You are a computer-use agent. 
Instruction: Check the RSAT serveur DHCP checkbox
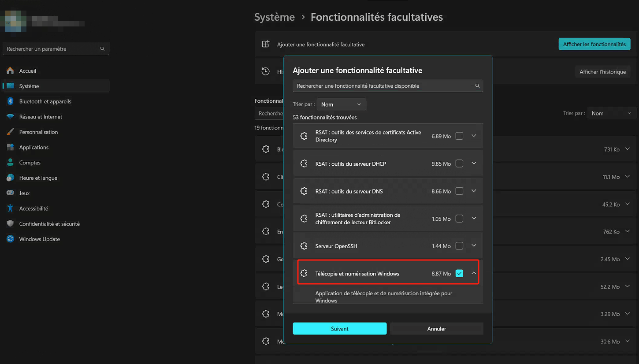(459, 163)
